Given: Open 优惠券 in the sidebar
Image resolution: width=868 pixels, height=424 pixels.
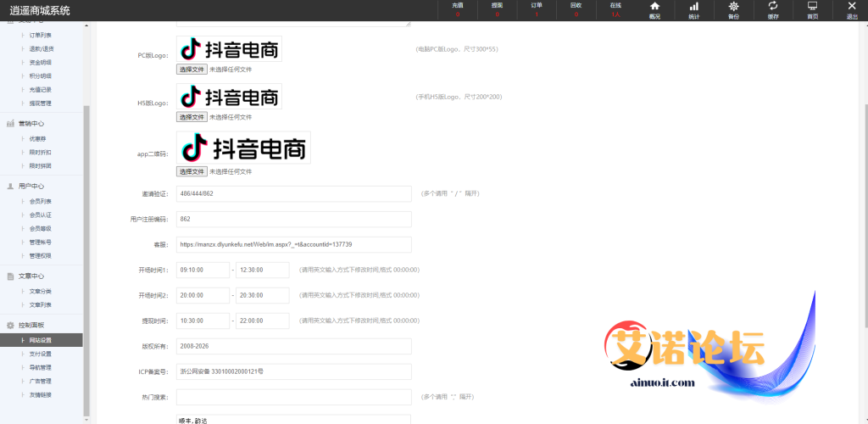Looking at the screenshot, I should (x=37, y=138).
